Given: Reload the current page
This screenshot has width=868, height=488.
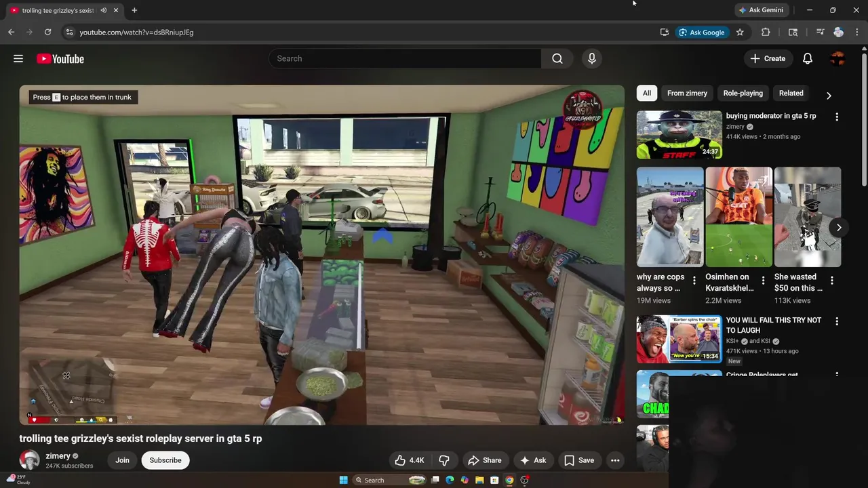Looking at the screenshot, I should [x=47, y=32].
